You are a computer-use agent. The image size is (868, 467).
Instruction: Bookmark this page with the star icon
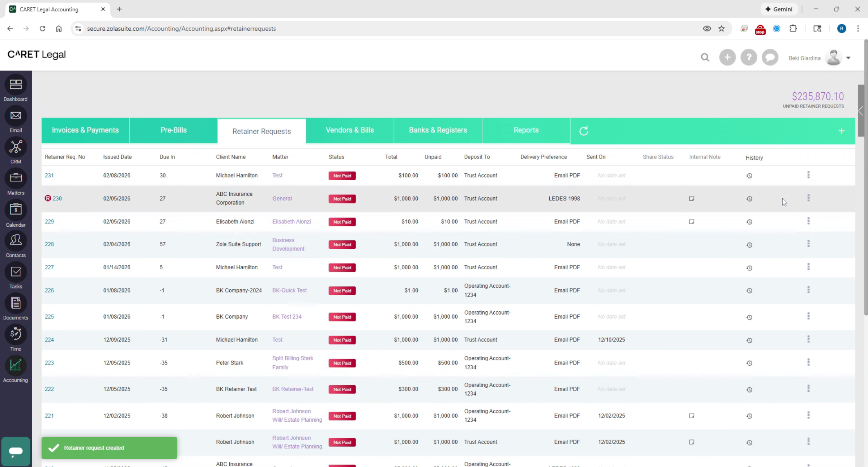pos(722,29)
